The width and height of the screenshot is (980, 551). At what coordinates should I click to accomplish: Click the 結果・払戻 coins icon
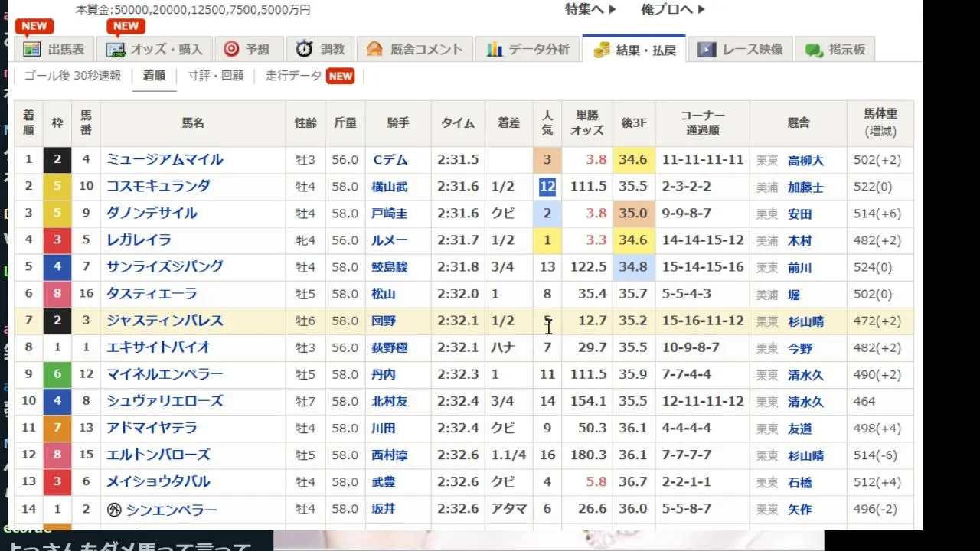click(x=602, y=50)
